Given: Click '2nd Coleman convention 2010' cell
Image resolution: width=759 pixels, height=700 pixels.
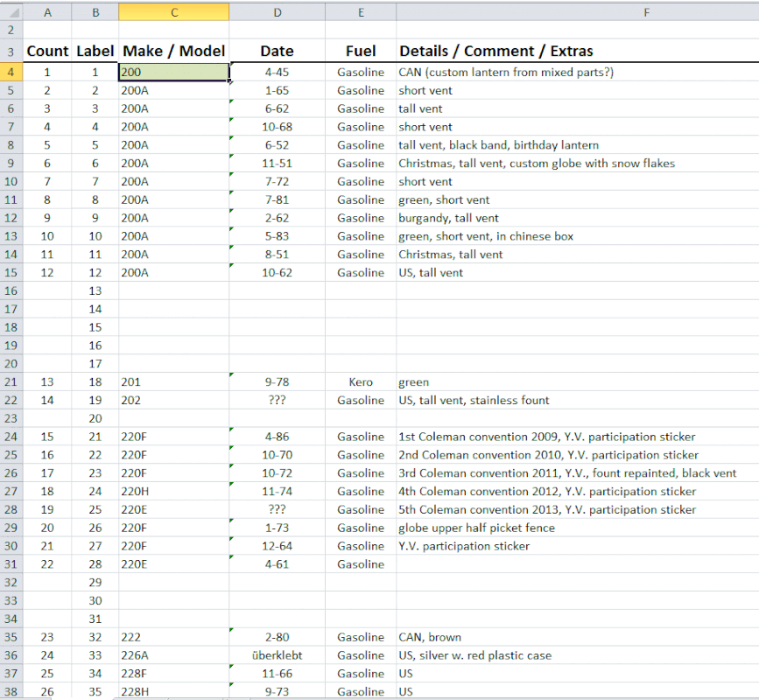Looking at the screenshot, I should pos(578,455).
